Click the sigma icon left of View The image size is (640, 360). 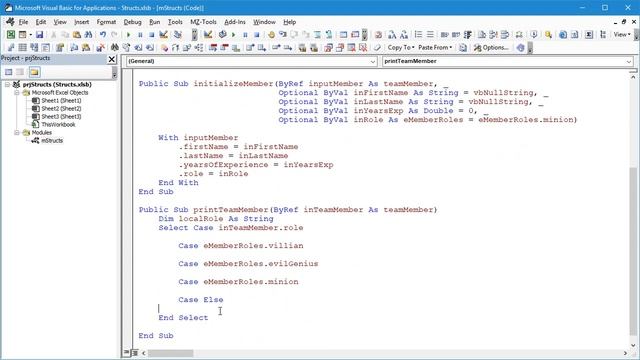[x=589, y=35]
